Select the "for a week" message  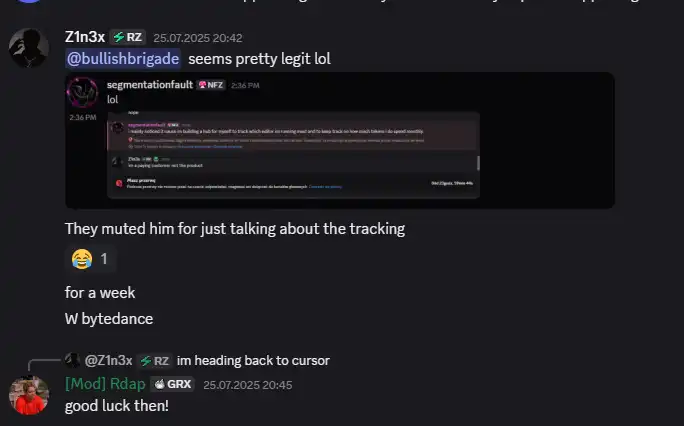[x=100, y=293]
